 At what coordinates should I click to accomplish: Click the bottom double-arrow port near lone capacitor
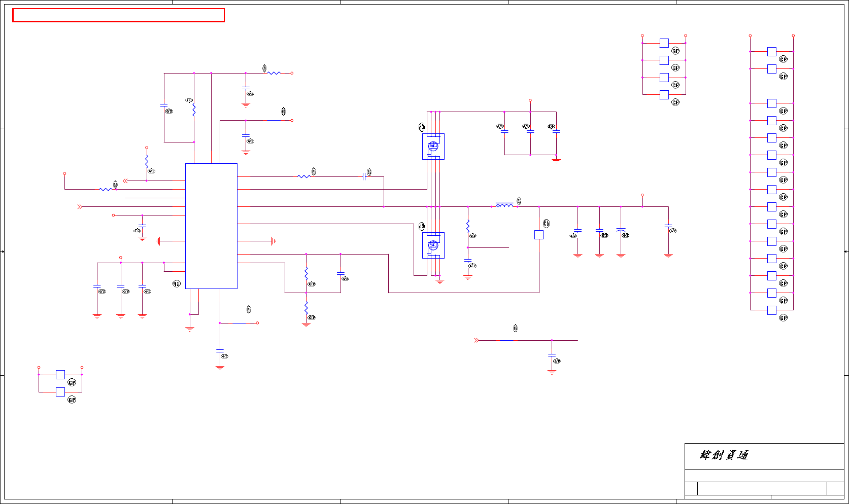[x=477, y=340]
